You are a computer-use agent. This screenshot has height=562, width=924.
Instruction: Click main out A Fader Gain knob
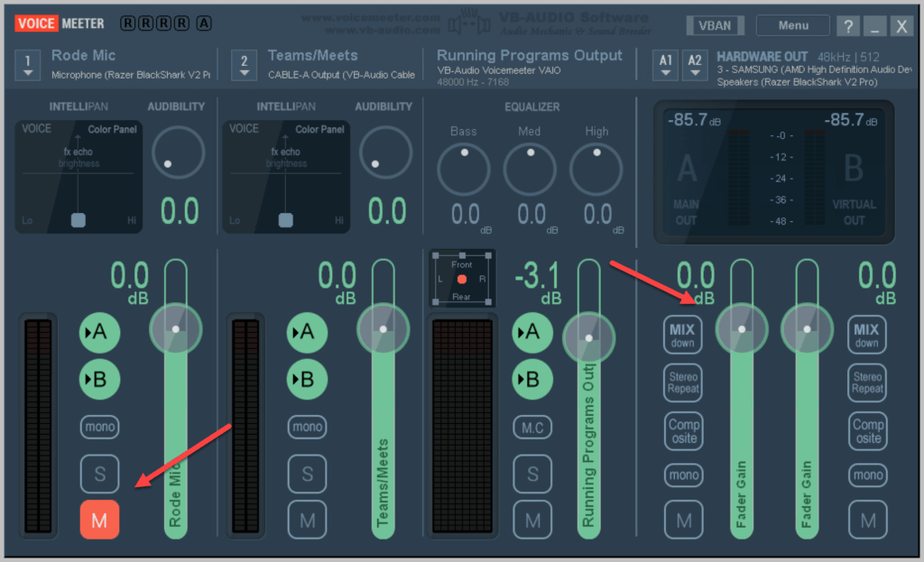[742, 329]
